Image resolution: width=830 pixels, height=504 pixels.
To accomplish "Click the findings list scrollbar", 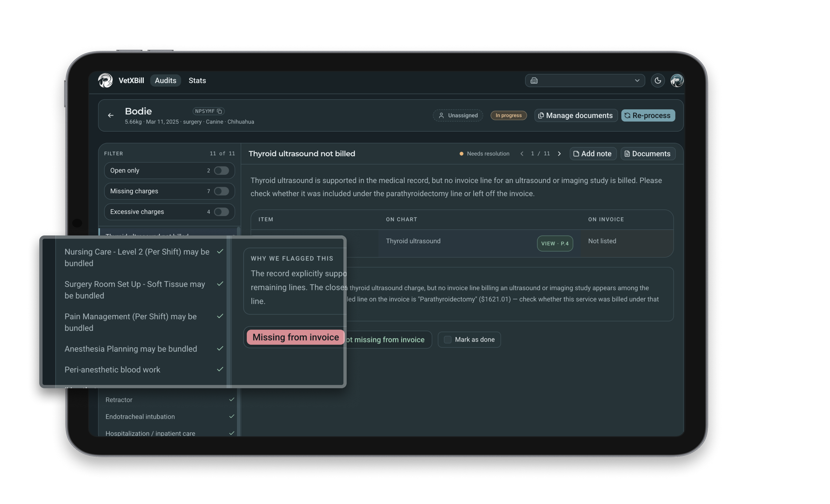I will pos(239,332).
